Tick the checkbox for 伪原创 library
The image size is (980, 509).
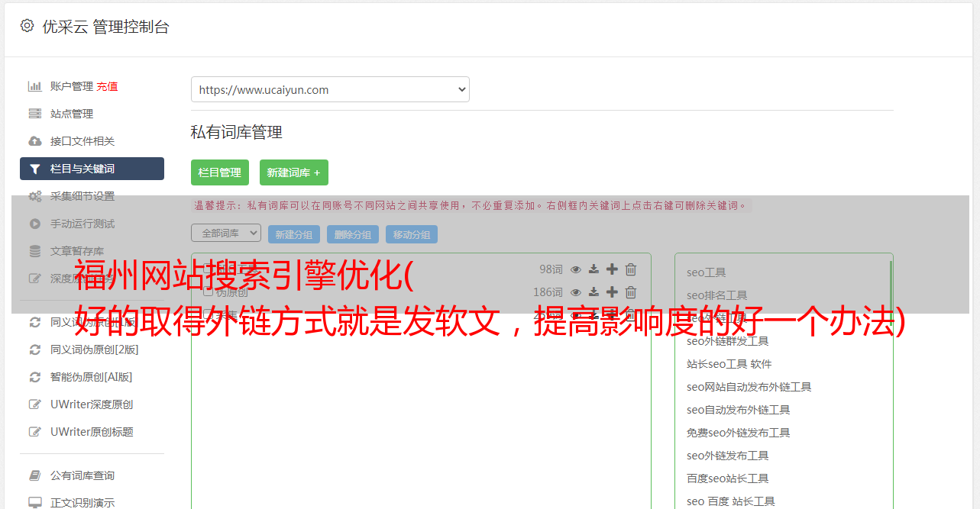(208, 292)
